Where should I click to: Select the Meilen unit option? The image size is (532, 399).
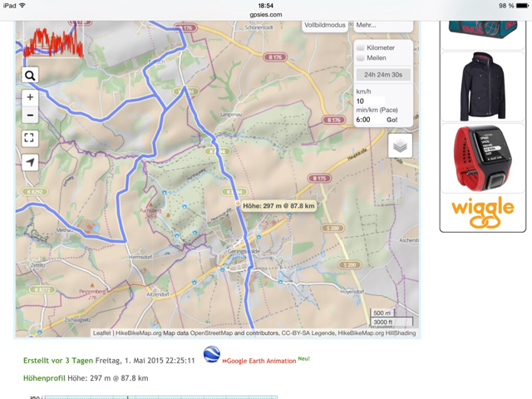[x=361, y=58]
